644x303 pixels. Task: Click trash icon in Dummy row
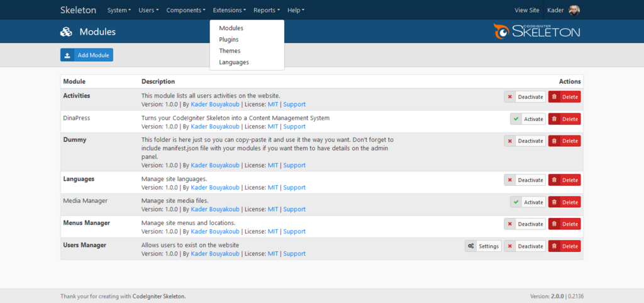[554, 141]
